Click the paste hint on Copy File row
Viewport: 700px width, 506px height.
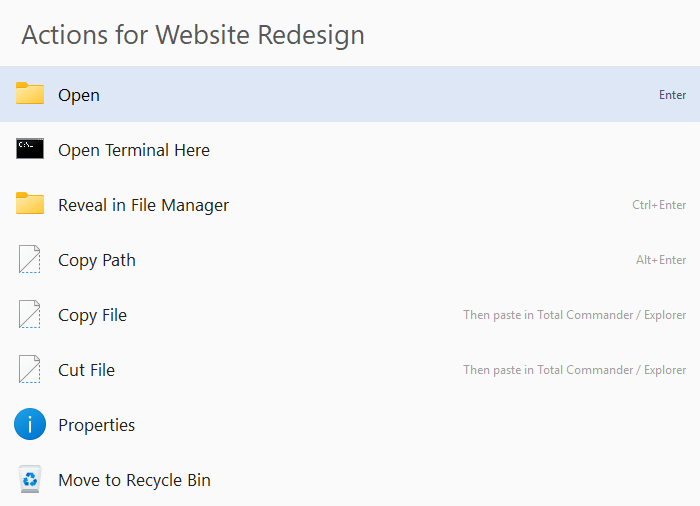point(575,315)
